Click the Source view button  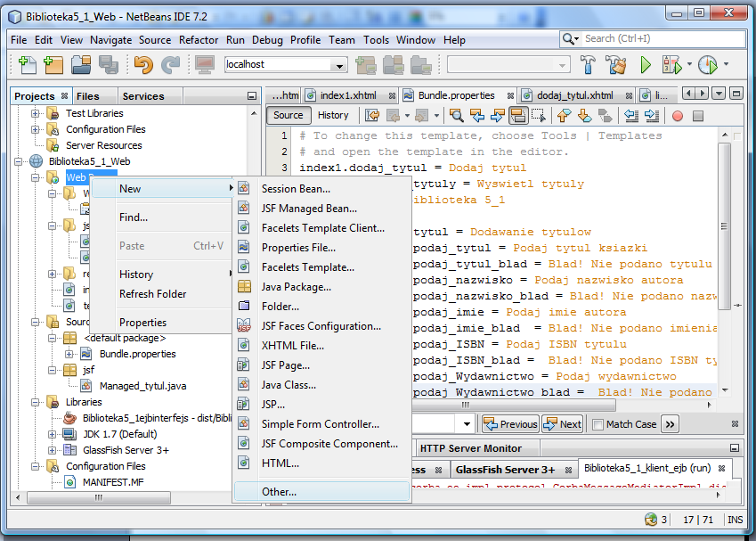[x=288, y=115]
